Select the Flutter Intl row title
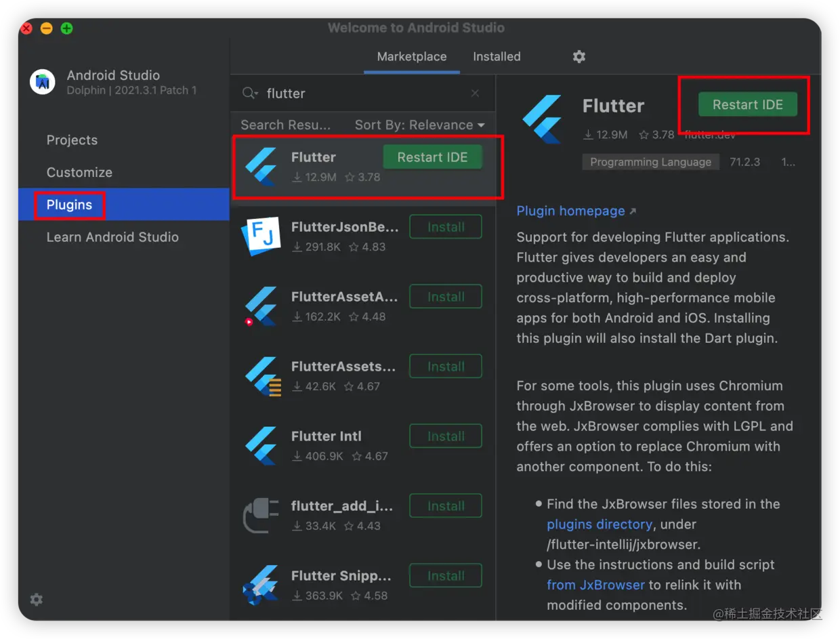The image size is (840, 639). click(327, 436)
